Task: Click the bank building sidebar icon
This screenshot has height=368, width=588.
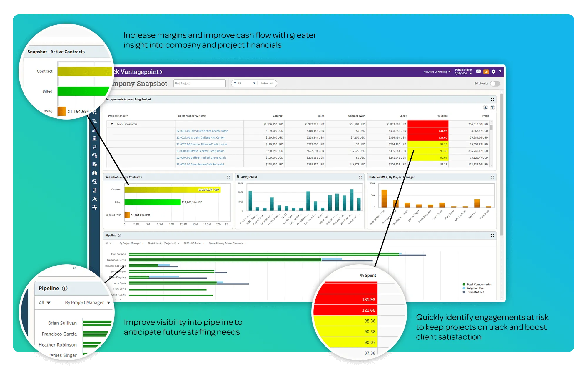Action: click(94, 138)
